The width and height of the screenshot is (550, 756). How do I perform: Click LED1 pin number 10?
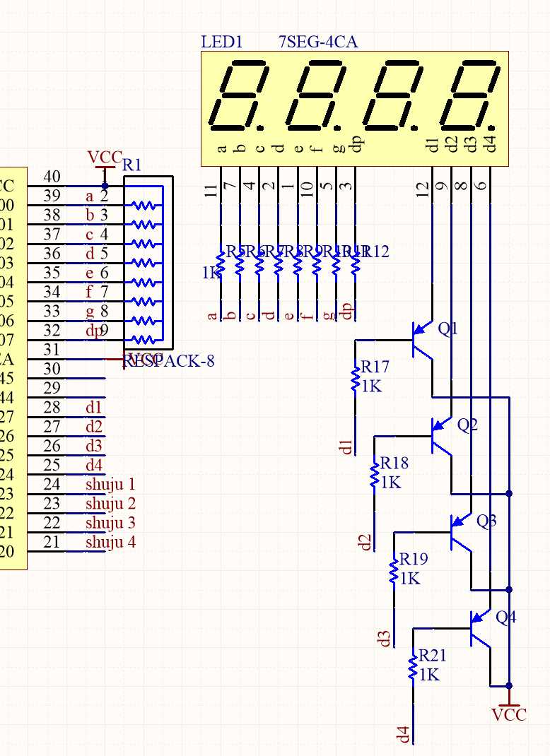coord(308,189)
